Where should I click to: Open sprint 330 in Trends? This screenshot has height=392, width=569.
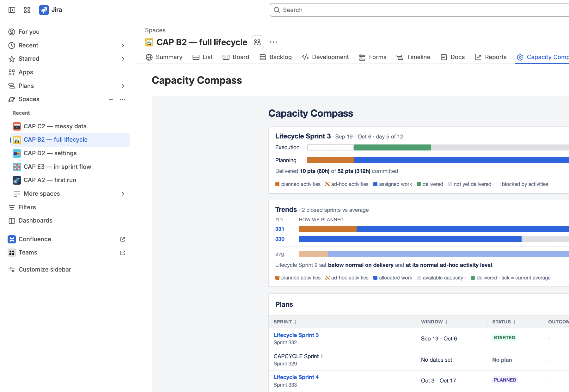click(280, 239)
